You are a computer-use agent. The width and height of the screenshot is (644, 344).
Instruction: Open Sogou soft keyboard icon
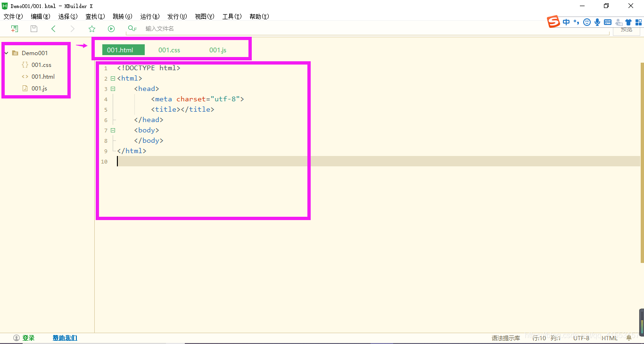tap(608, 22)
